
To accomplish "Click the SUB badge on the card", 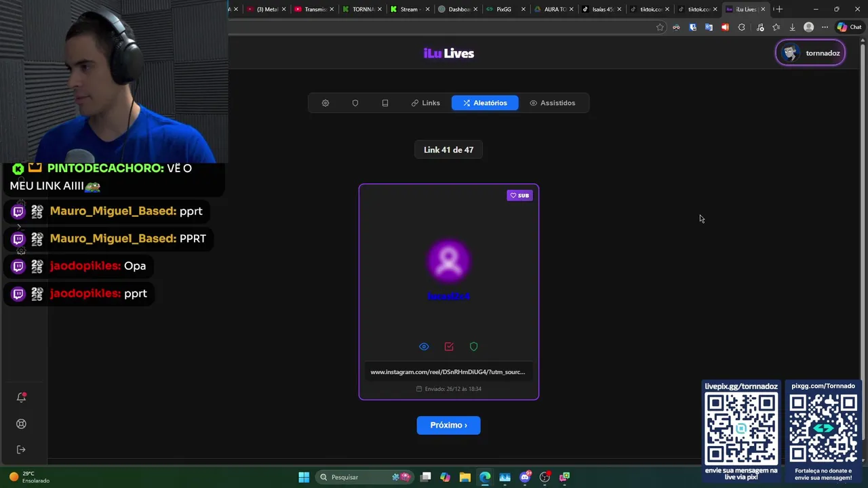I will click(x=519, y=195).
